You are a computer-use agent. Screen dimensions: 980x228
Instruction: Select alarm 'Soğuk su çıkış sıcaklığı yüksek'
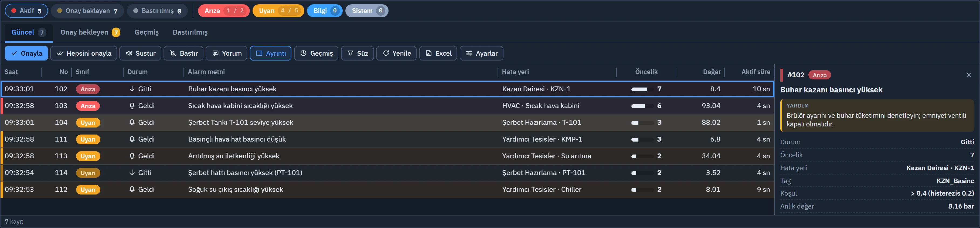coord(387,190)
